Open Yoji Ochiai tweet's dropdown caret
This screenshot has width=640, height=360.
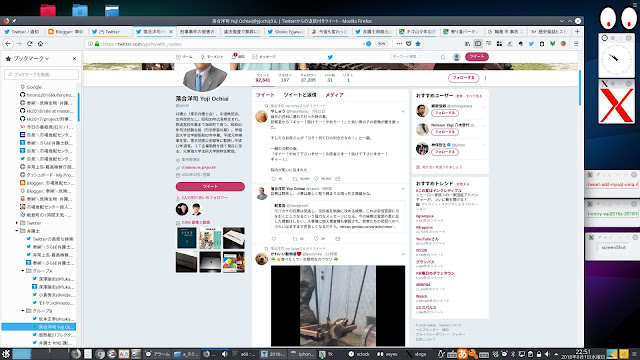403,189
